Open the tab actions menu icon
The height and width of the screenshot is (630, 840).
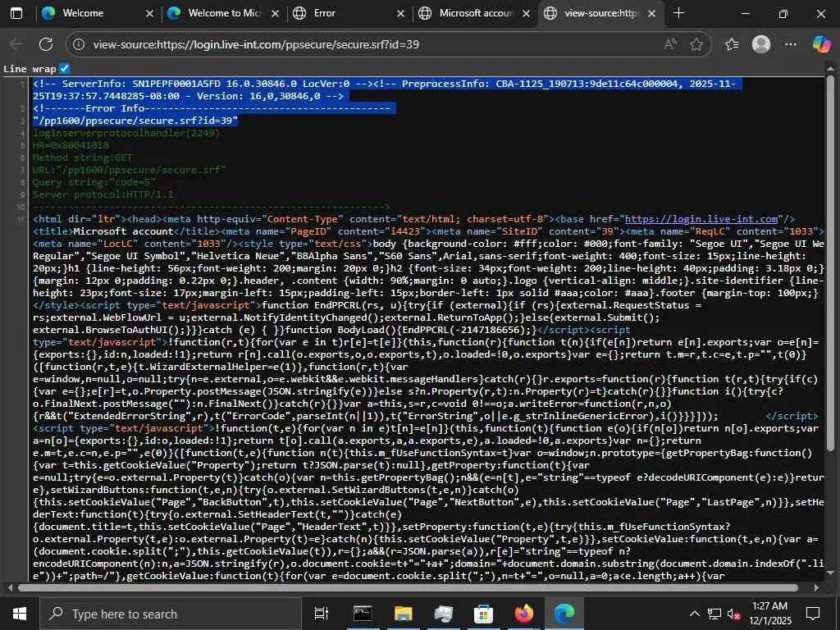[x=16, y=13]
